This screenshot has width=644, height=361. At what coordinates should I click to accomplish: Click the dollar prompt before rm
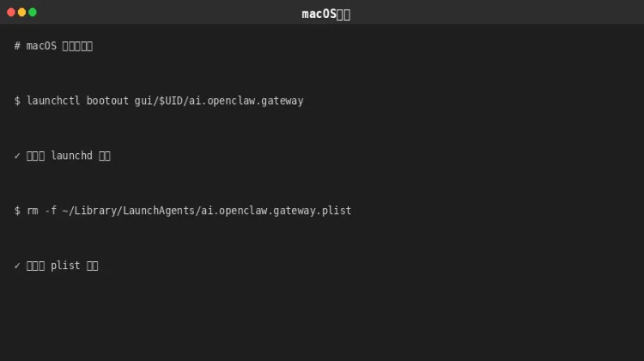(17, 211)
